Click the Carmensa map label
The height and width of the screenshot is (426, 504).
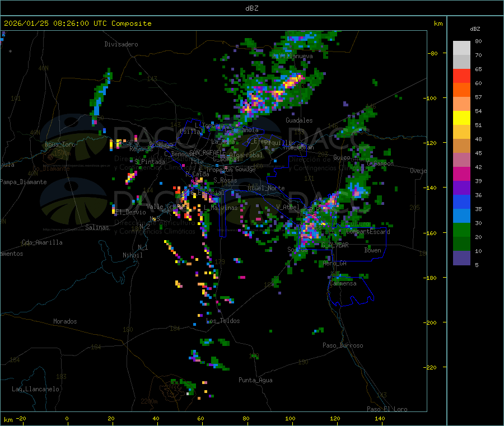(343, 284)
